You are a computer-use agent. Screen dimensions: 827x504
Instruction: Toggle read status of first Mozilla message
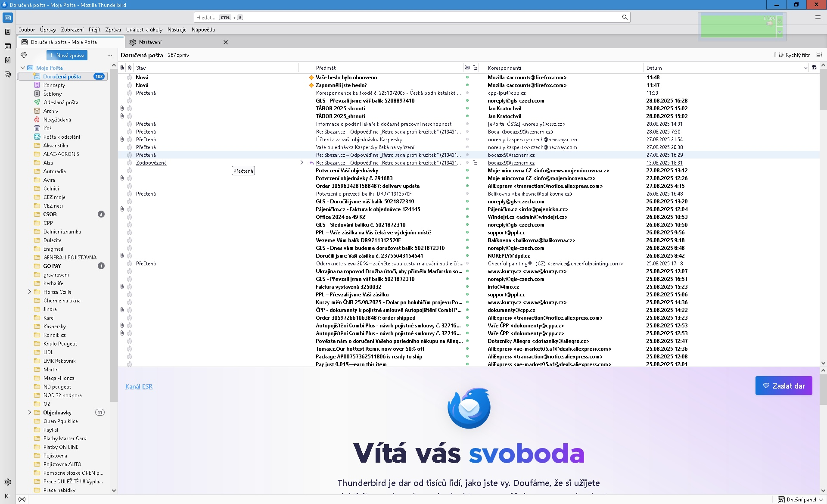click(x=467, y=78)
